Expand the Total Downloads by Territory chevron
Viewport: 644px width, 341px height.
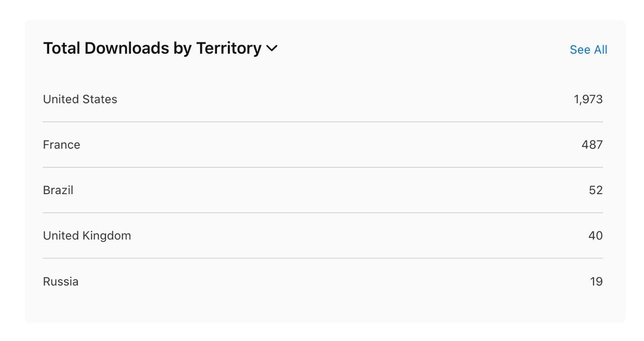click(272, 48)
